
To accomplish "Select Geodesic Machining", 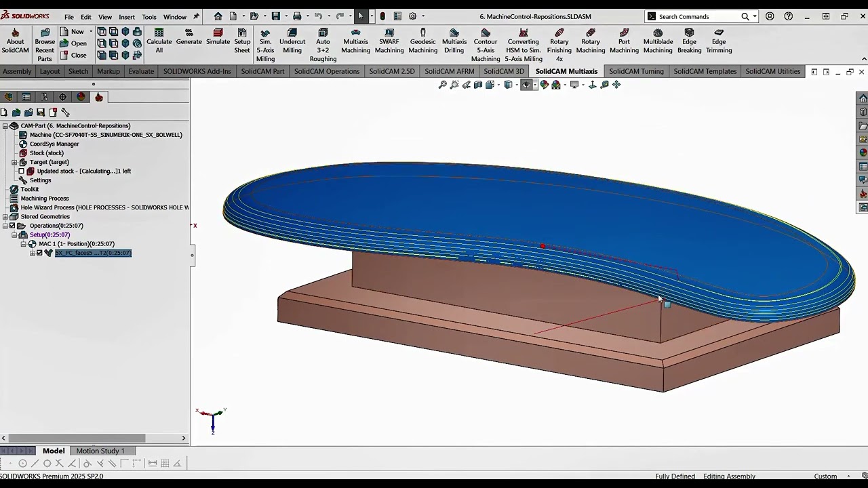I will coord(422,41).
